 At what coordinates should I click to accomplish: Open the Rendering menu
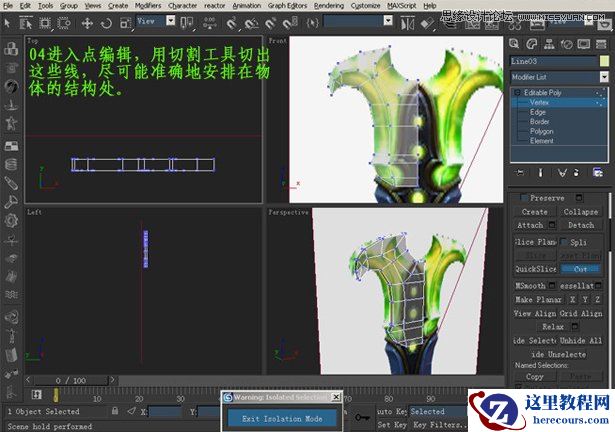pos(329,5)
